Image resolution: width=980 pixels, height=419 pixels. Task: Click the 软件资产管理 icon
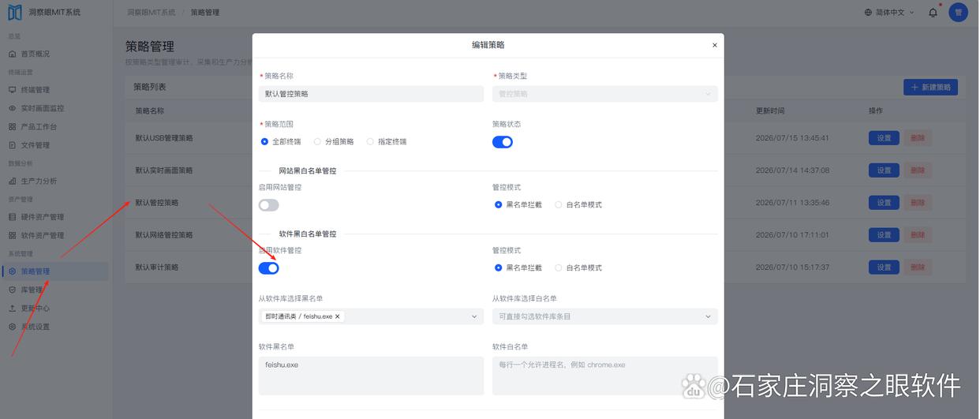(12, 235)
